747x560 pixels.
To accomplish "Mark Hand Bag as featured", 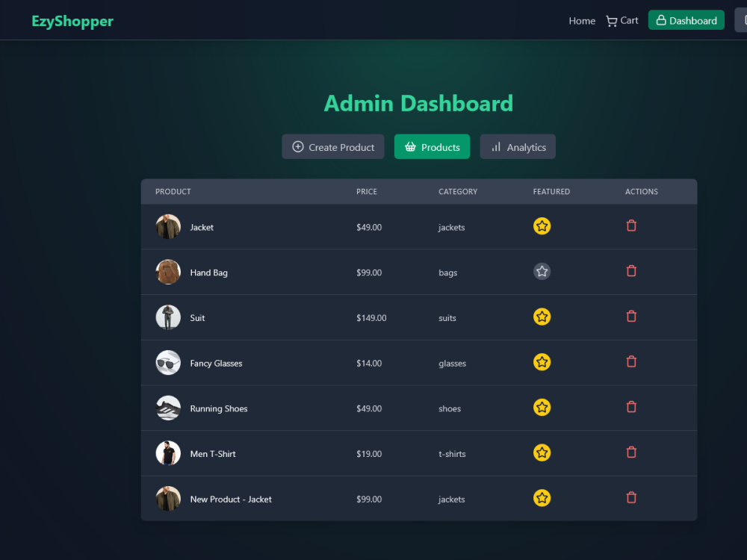I will tap(542, 272).
